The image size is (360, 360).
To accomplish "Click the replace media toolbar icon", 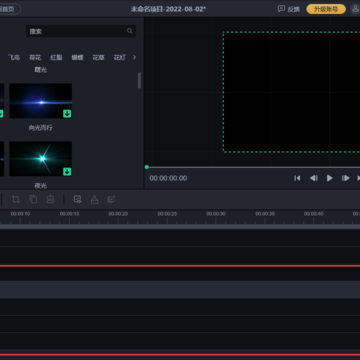I will click(x=77, y=199).
